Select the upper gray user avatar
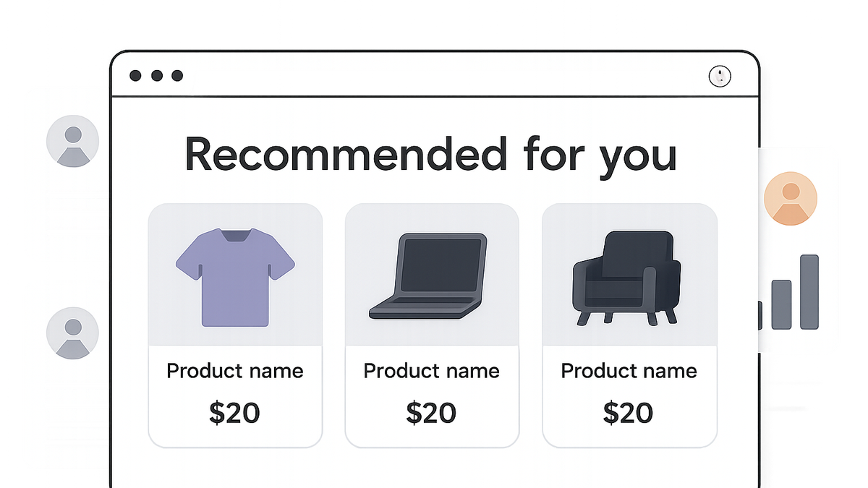 pyautogui.click(x=72, y=141)
